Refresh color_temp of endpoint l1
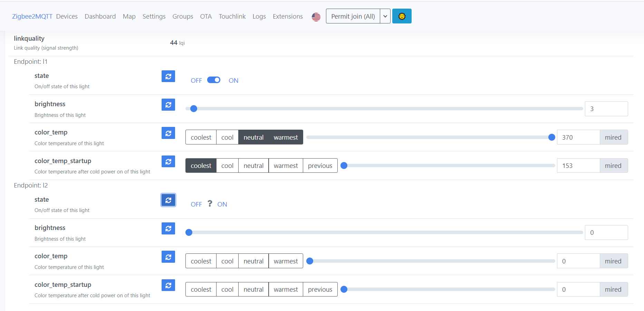Viewport: 644px width, 311px height. pos(168,133)
